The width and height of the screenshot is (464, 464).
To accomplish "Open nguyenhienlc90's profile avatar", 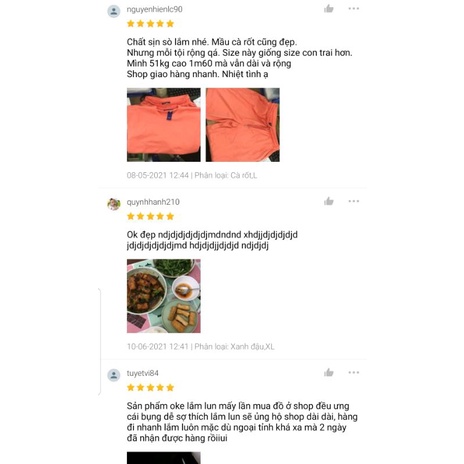I will pyautogui.click(x=114, y=11).
